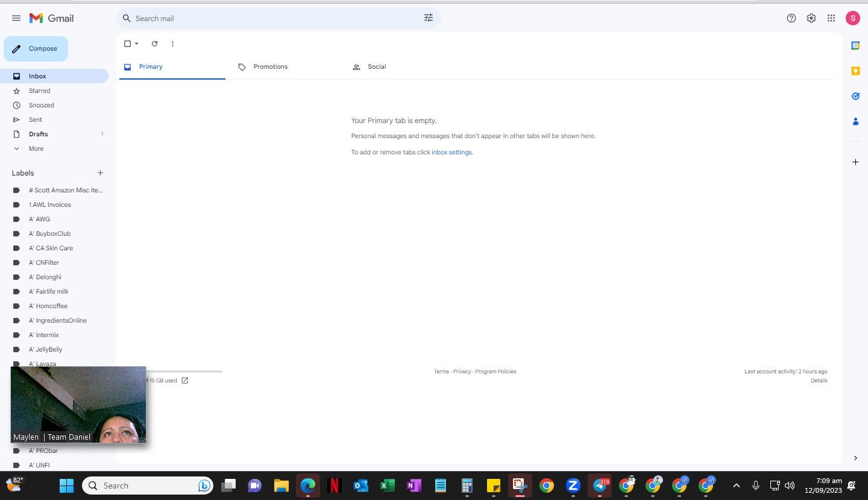Open OneNote from the taskbar
This screenshot has height=500, width=868.
[414, 486]
